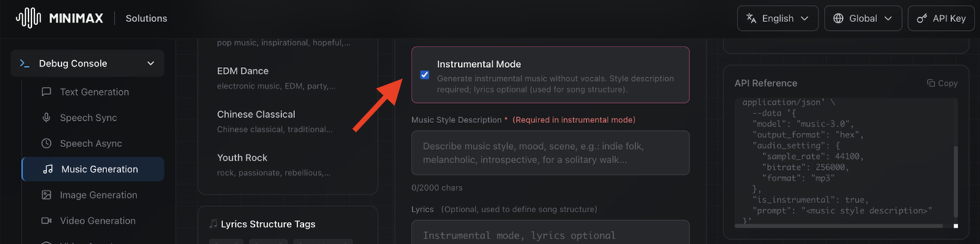Choose the EDM Dance style preset

(x=288, y=78)
